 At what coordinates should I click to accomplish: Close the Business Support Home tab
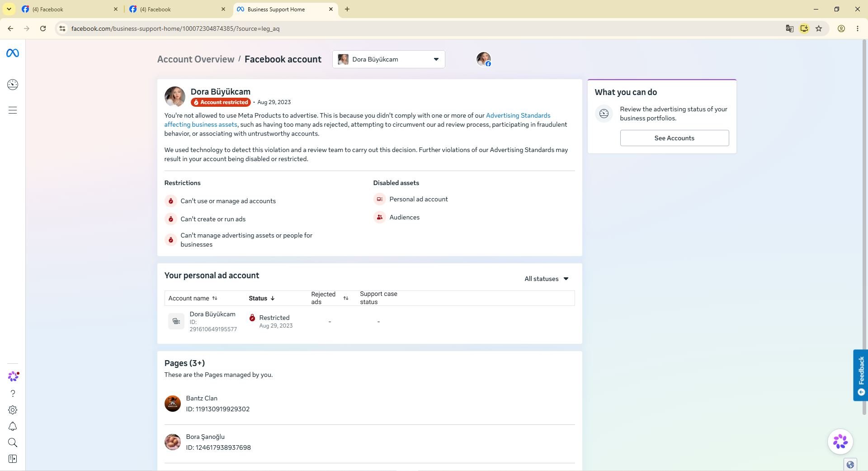click(x=331, y=9)
